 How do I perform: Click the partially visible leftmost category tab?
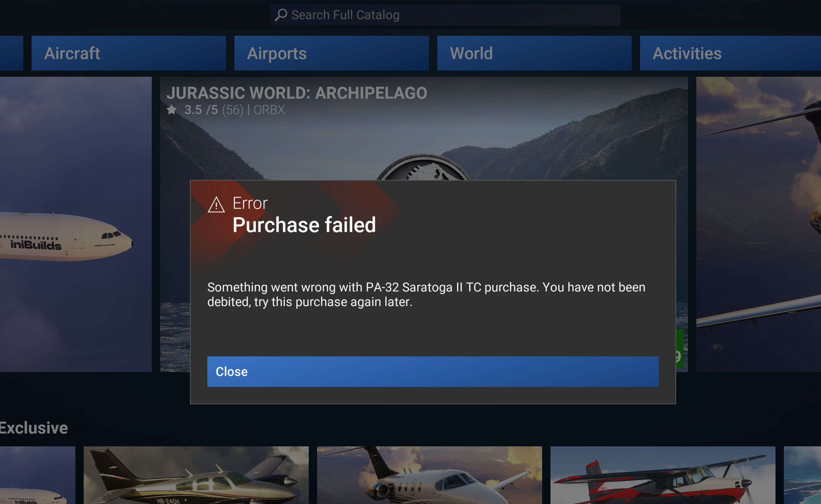pos(11,53)
